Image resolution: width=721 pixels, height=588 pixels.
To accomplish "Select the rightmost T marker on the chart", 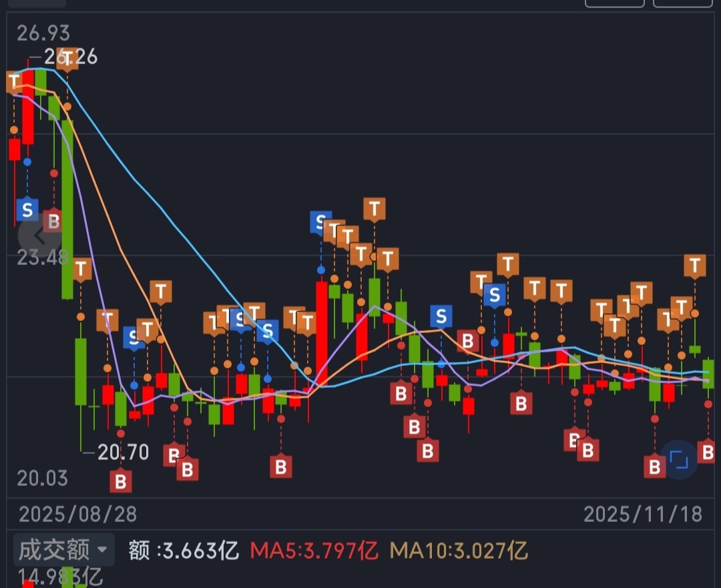I will 695,266.
